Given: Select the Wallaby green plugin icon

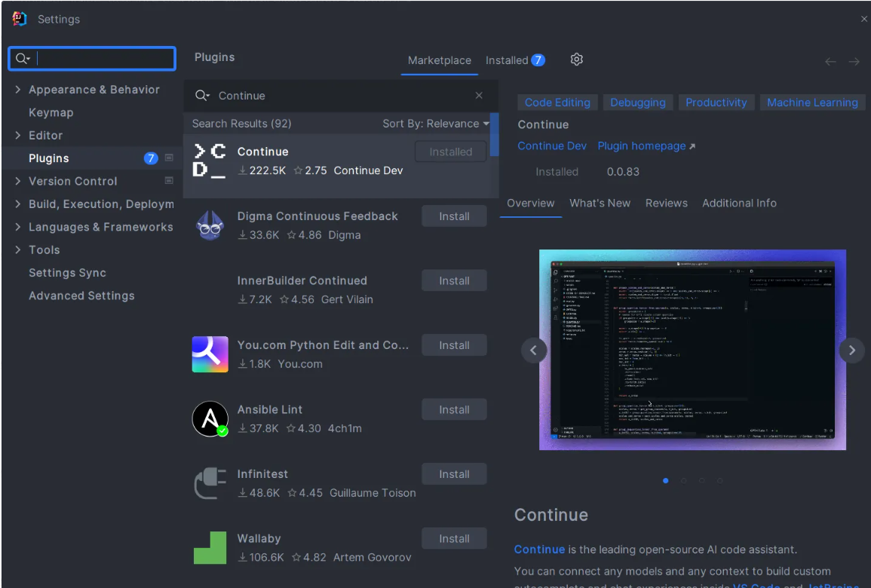Looking at the screenshot, I should (210, 547).
